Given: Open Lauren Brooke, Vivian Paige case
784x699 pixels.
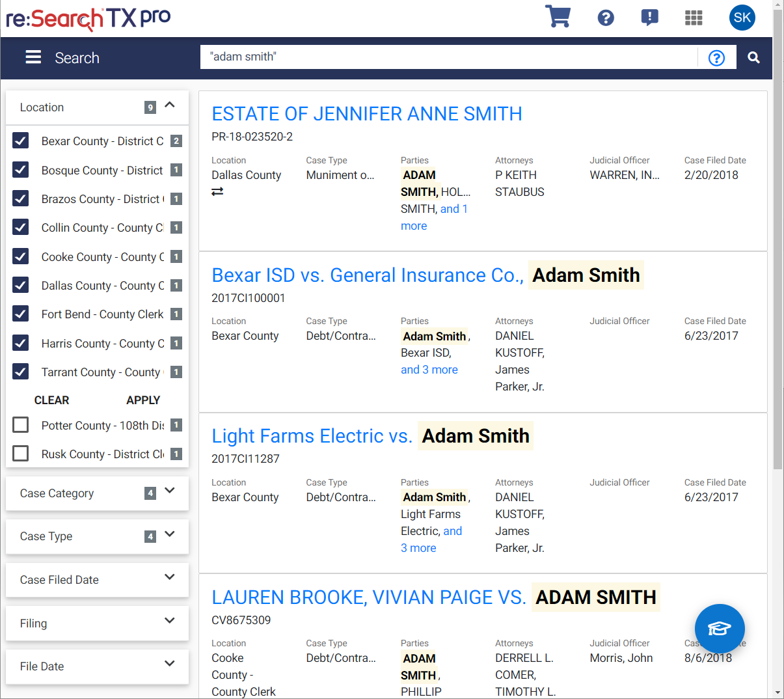Looking at the screenshot, I should tap(435, 597).
